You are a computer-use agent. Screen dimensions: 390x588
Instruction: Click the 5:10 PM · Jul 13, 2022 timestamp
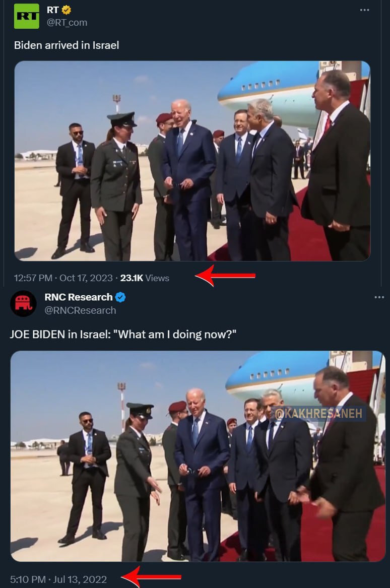coord(58,579)
